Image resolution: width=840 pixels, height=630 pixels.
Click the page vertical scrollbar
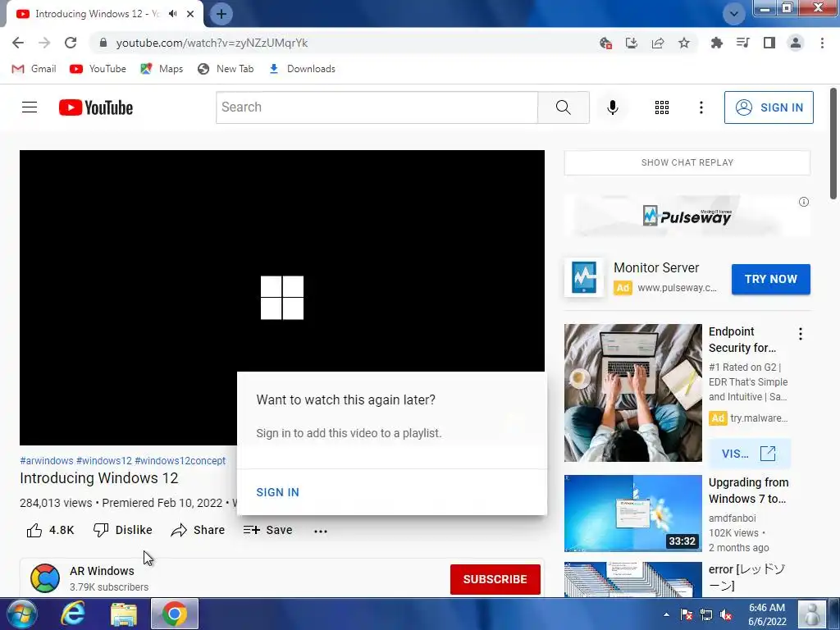tap(833, 144)
